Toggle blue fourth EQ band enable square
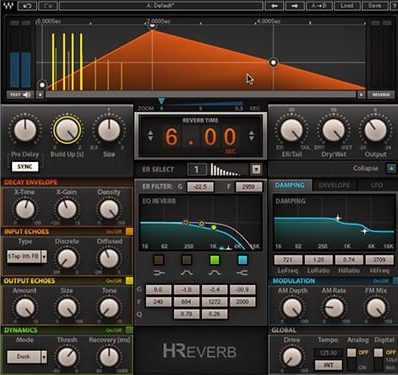This screenshot has width=398, height=375. pyautogui.click(x=242, y=260)
